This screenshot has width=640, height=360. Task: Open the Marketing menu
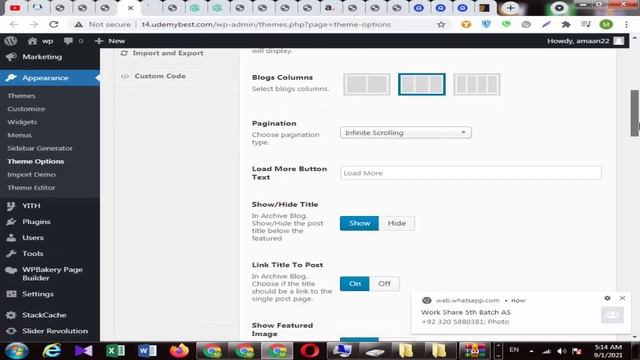[42, 57]
